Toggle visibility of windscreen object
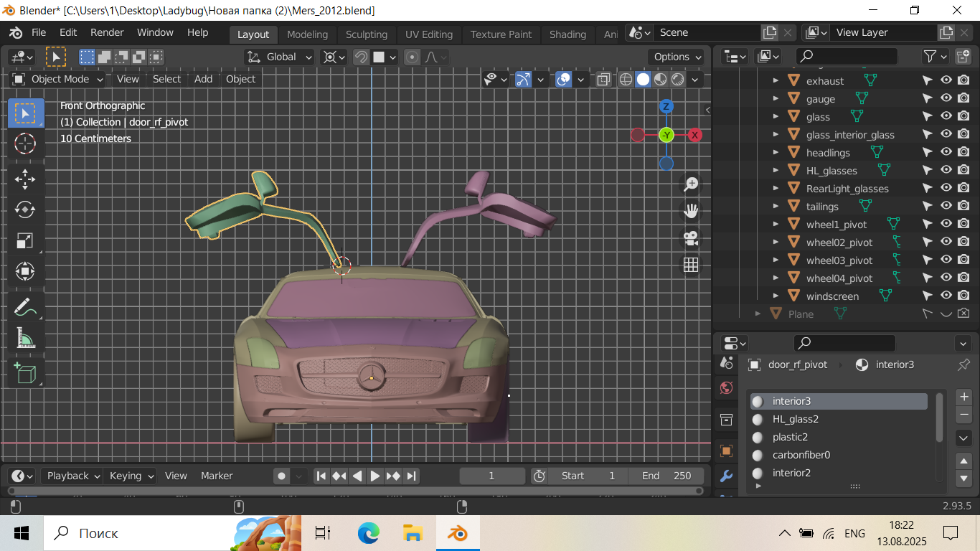Image resolution: width=980 pixels, height=551 pixels. tap(946, 296)
